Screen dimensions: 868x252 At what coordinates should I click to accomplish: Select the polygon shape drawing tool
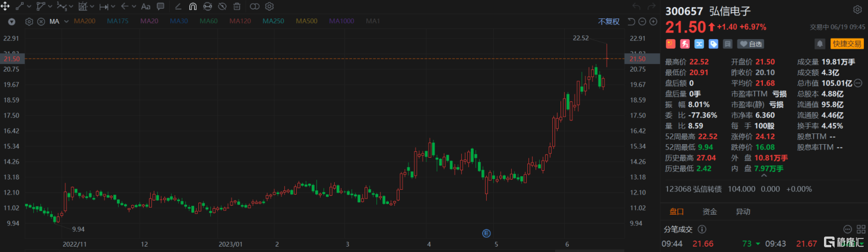tap(41, 7)
